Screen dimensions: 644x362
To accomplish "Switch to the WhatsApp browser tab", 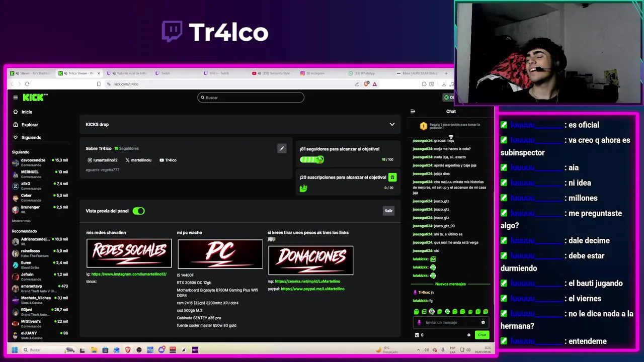I will pyautogui.click(x=370, y=73).
